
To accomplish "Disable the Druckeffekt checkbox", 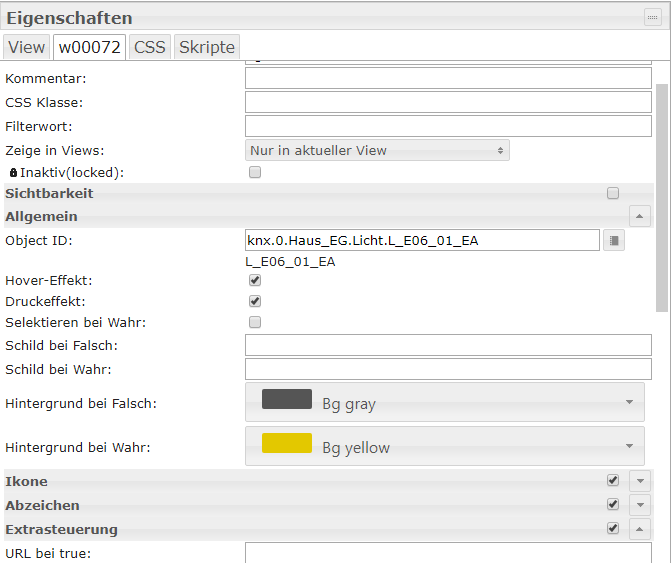I will [255, 301].
